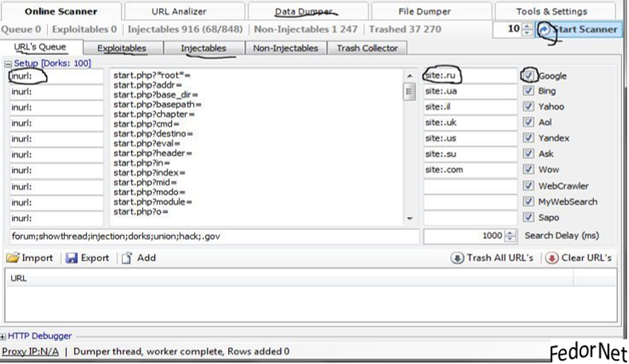Click the site:.uk domain field
This screenshot has width=629, height=364.
tap(470, 123)
